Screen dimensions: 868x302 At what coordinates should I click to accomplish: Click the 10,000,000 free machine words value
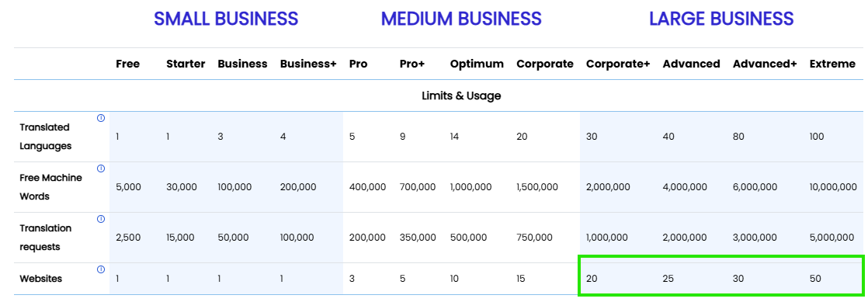click(x=832, y=187)
